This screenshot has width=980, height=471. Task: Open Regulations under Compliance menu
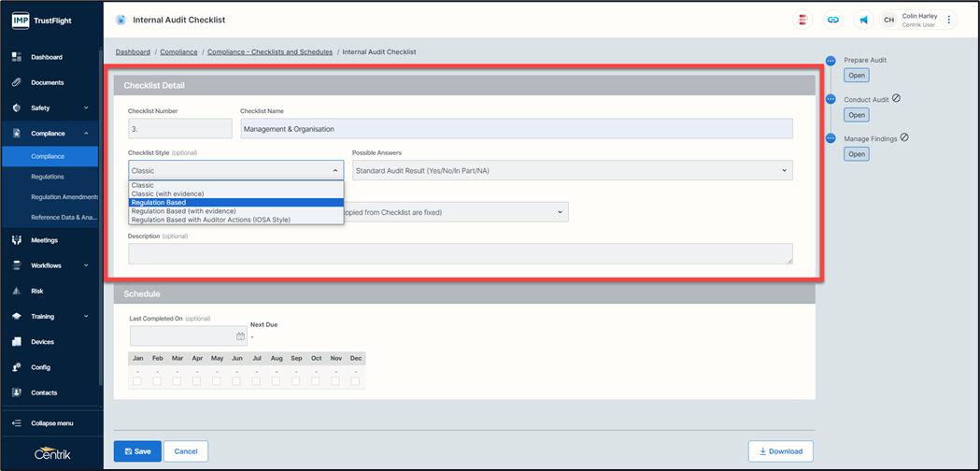[48, 177]
